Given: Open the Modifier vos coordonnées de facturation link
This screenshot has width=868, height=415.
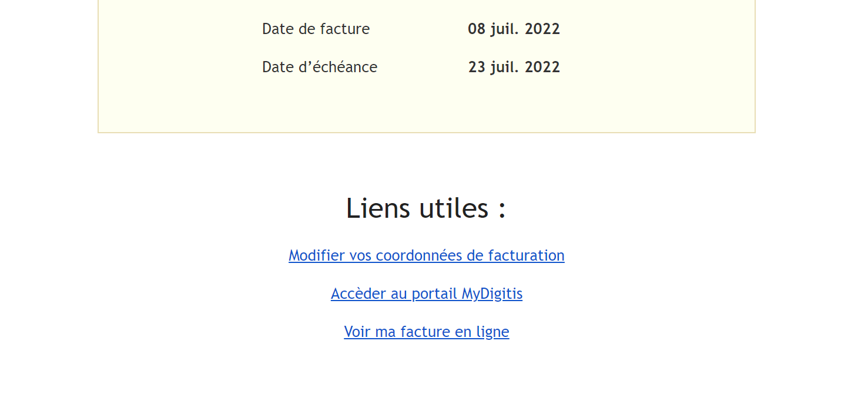Looking at the screenshot, I should click(x=426, y=255).
